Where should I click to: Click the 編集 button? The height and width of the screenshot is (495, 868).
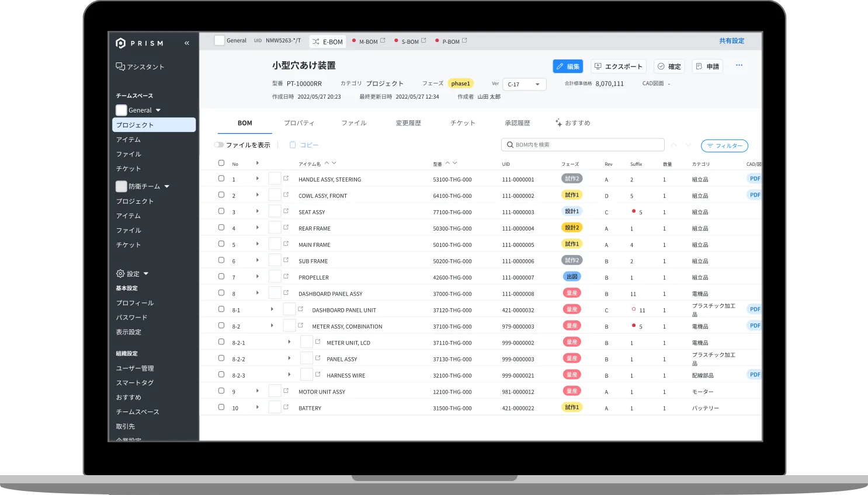click(x=568, y=67)
